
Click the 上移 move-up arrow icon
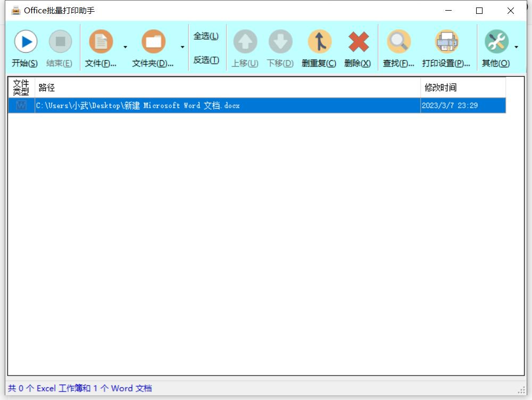(x=244, y=43)
